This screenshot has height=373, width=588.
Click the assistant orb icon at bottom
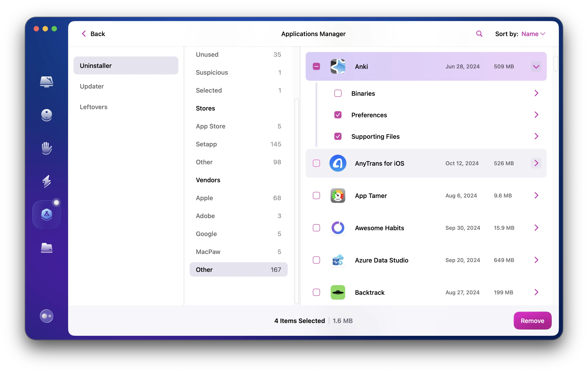click(x=46, y=316)
